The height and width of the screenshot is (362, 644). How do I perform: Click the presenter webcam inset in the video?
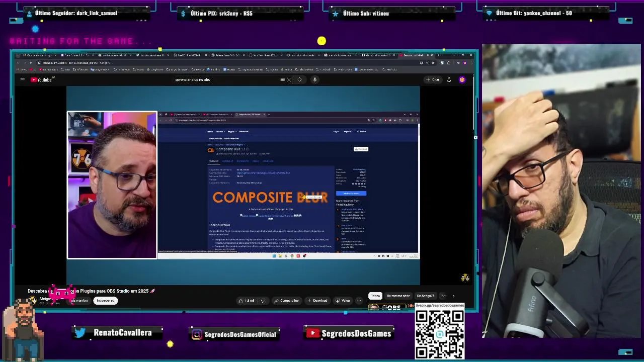(112, 185)
